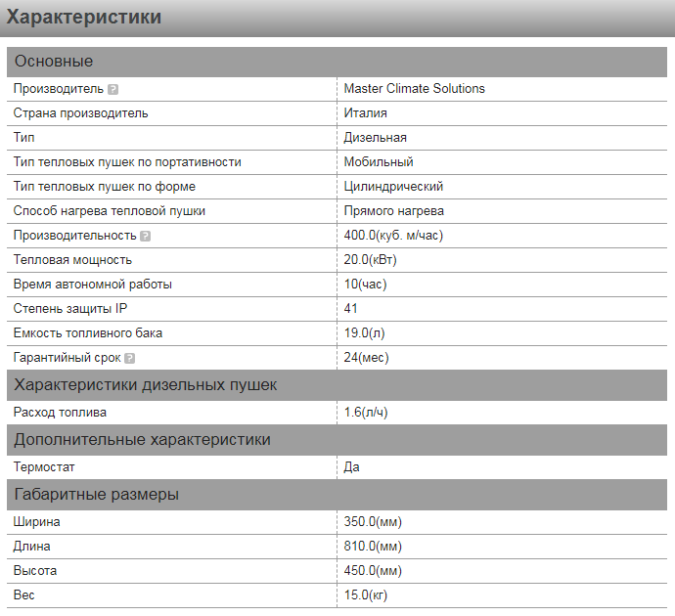675x616 pixels.
Task: Select the Характеристики panel heading
Action: coord(84,18)
